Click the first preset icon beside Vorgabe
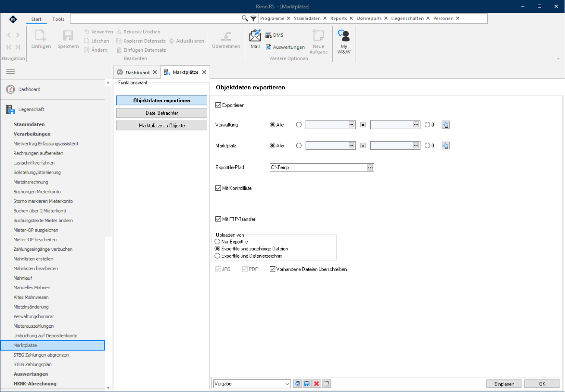The width and height of the screenshot is (565, 392). tap(297, 384)
